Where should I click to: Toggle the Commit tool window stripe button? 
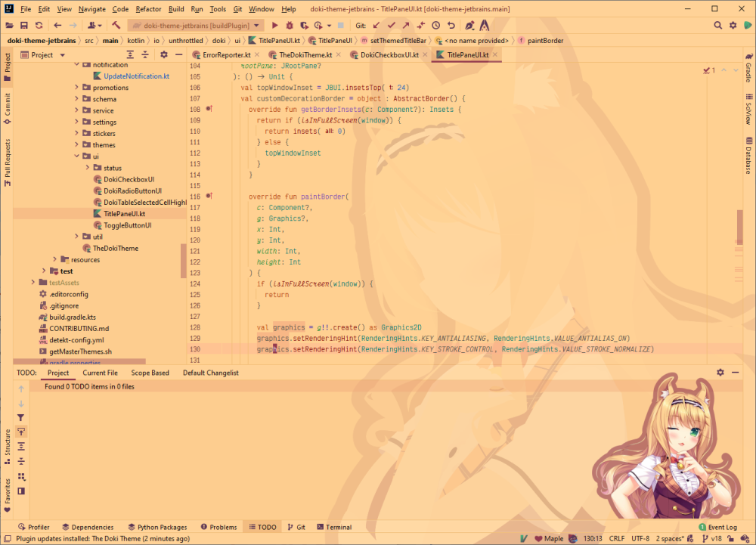8,109
